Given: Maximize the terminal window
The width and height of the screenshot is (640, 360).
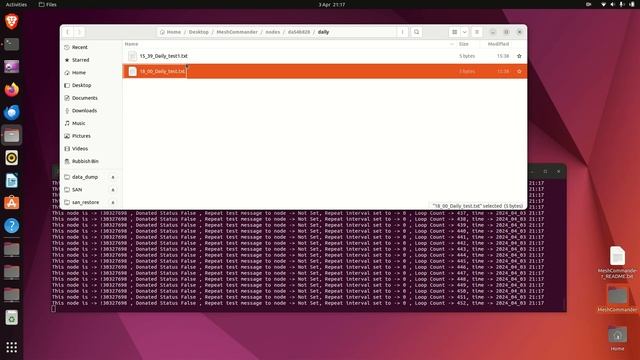Looking at the screenshot, I should 545,171.
